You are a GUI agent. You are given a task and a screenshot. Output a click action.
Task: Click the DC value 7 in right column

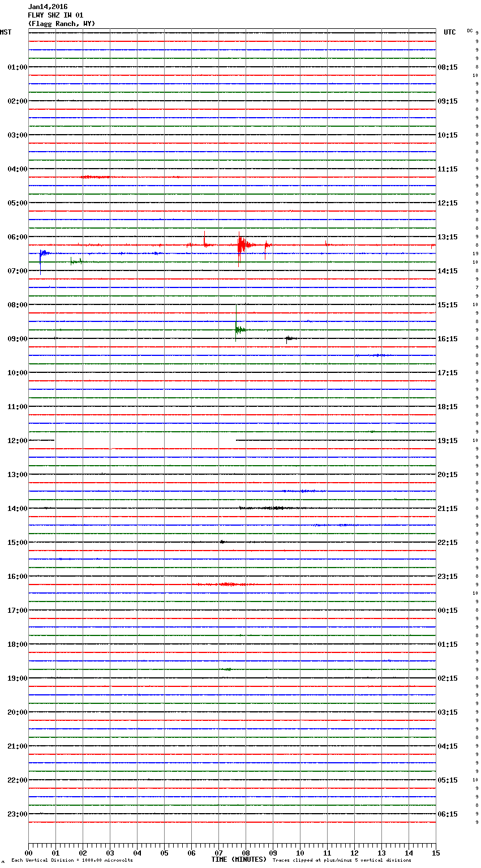[476, 287]
